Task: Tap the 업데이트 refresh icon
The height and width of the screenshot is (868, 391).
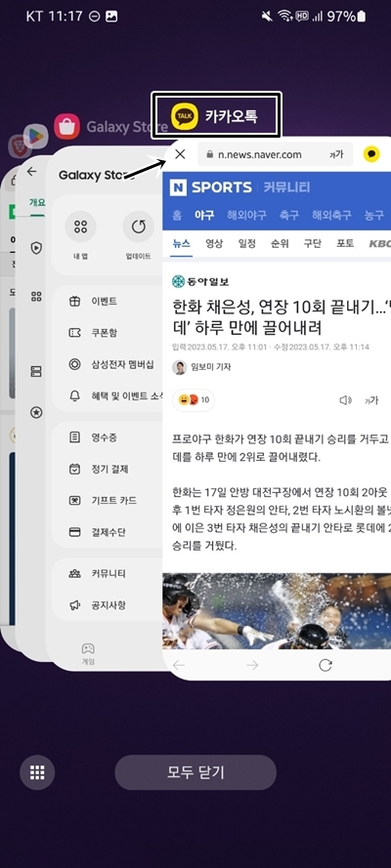Action: (138, 227)
